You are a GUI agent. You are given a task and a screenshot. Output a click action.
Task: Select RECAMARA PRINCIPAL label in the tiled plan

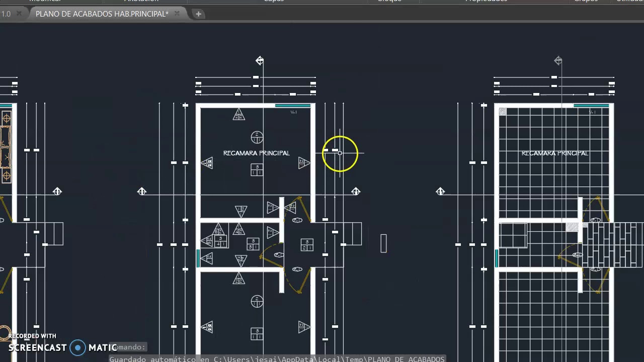coord(555,153)
